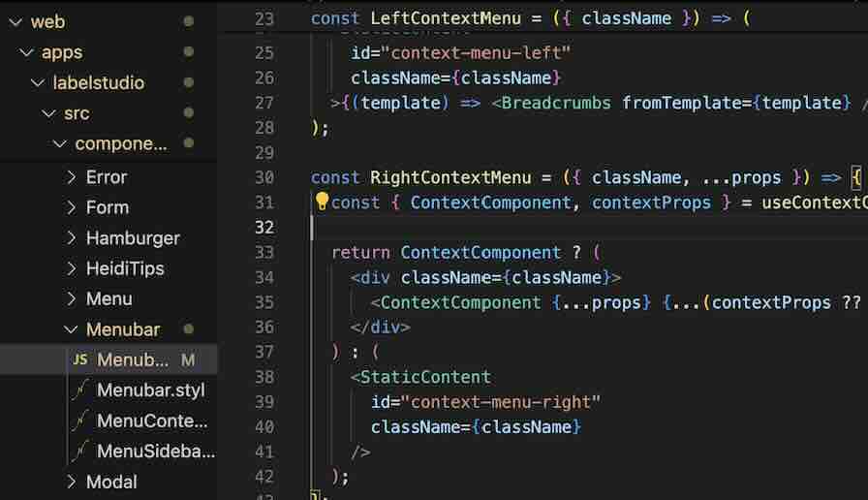Expand the Modal folder
This screenshot has width=868, height=500.
tap(71, 482)
